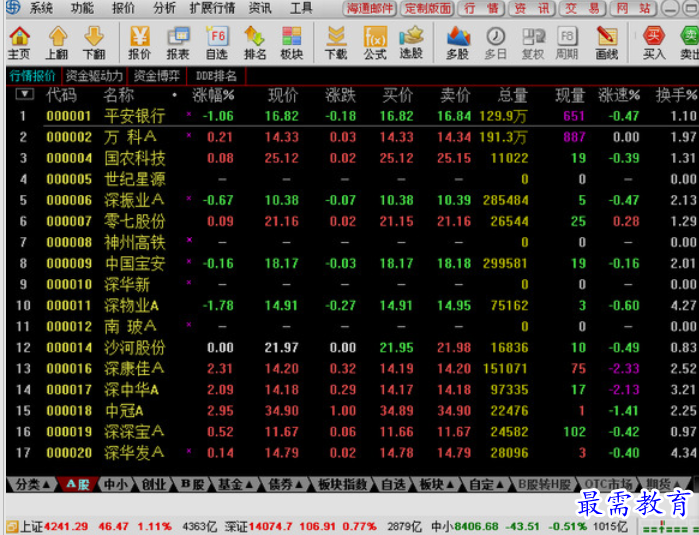Open the 报价 quotes toolbar icon
Viewport: 699px width, 535px height.
click(140, 43)
